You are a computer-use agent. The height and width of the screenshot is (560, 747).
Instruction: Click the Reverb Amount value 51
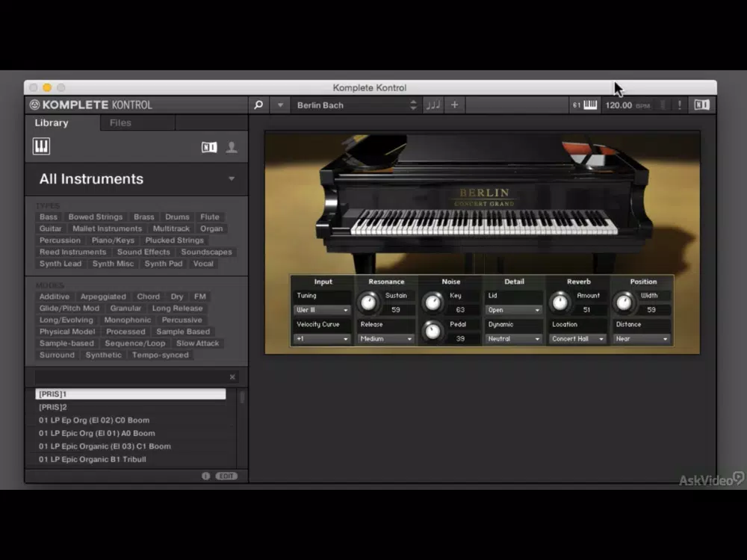tap(586, 310)
